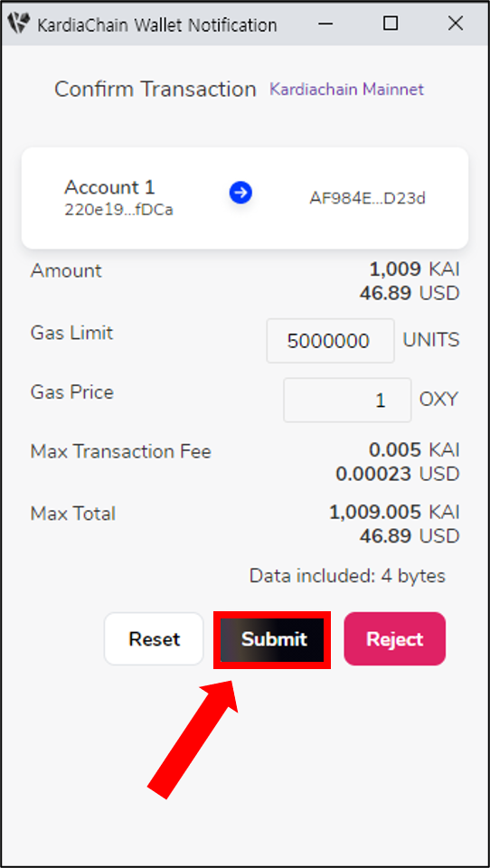This screenshot has width=490, height=868.
Task: Click the Gas Limit input field
Action: [331, 341]
